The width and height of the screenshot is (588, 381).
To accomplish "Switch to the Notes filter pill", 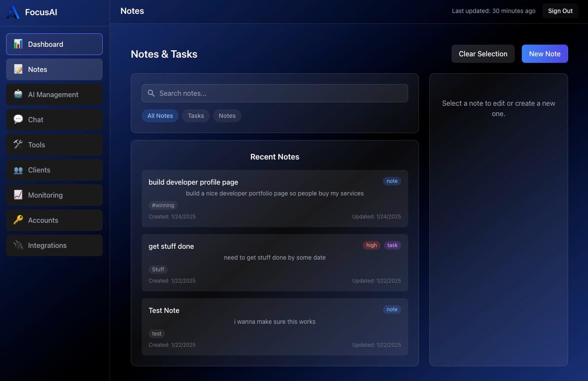I will click(x=227, y=116).
